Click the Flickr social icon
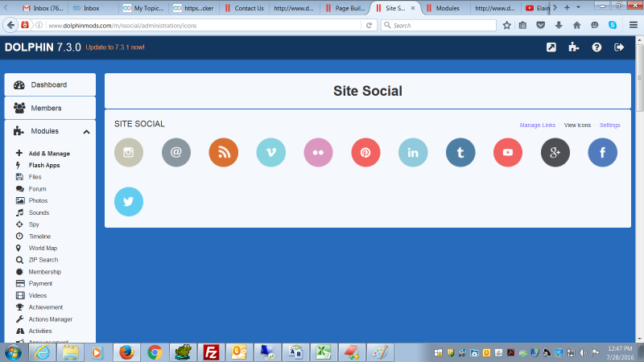 318,152
